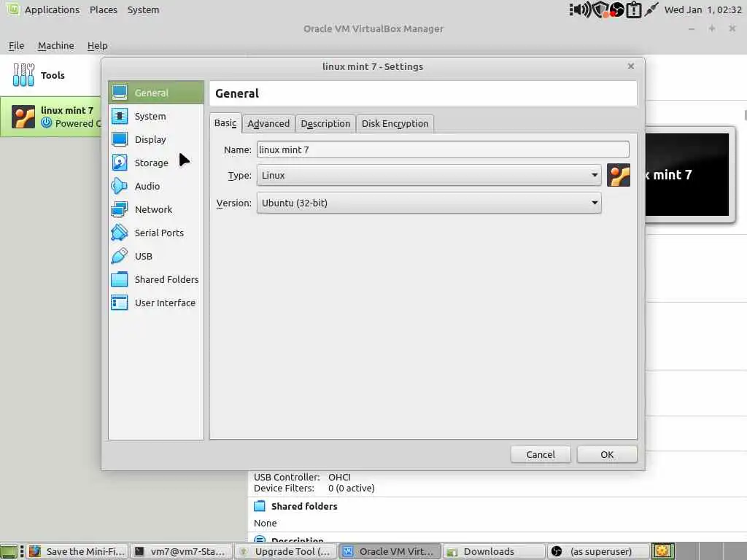Click the volume icon in system tray
This screenshot has width=747, height=560.
[580, 9]
